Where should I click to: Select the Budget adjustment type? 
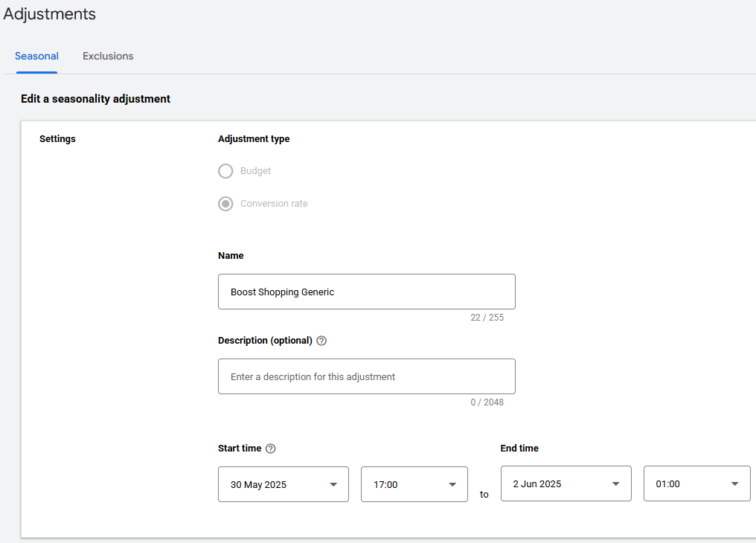(x=225, y=171)
